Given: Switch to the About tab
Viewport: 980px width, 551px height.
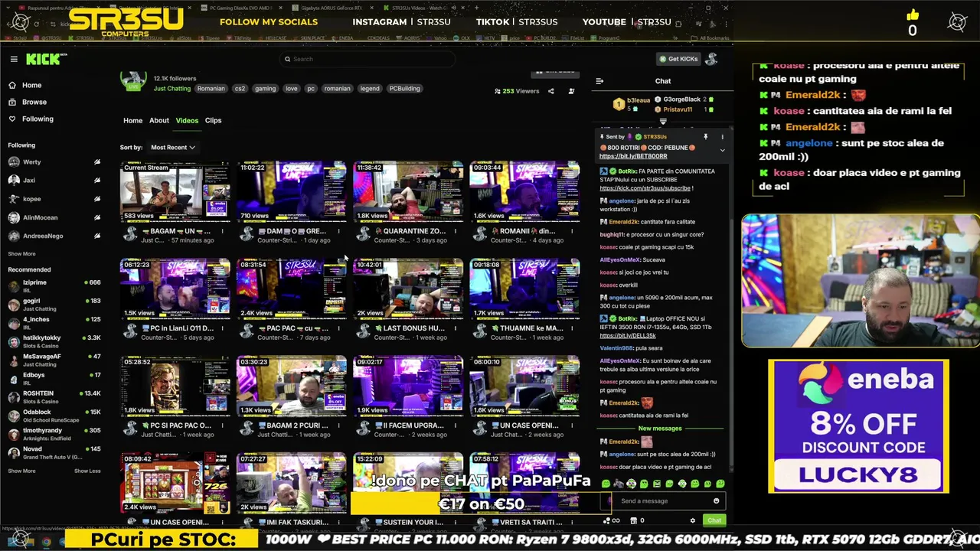Looking at the screenshot, I should (159, 120).
